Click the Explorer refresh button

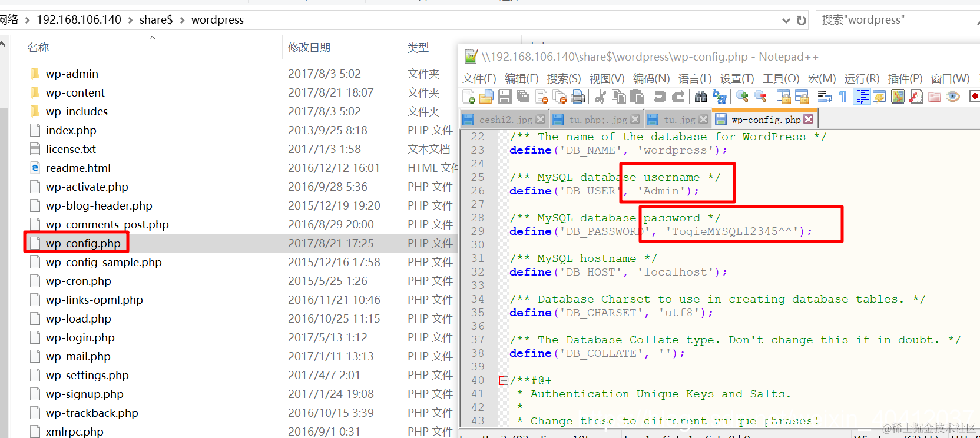coord(802,21)
